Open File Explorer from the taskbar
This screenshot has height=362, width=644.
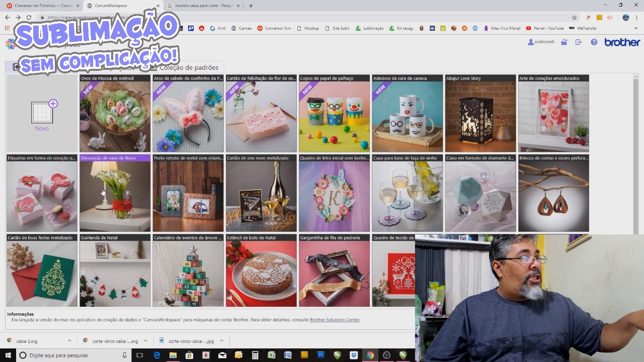(173, 355)
